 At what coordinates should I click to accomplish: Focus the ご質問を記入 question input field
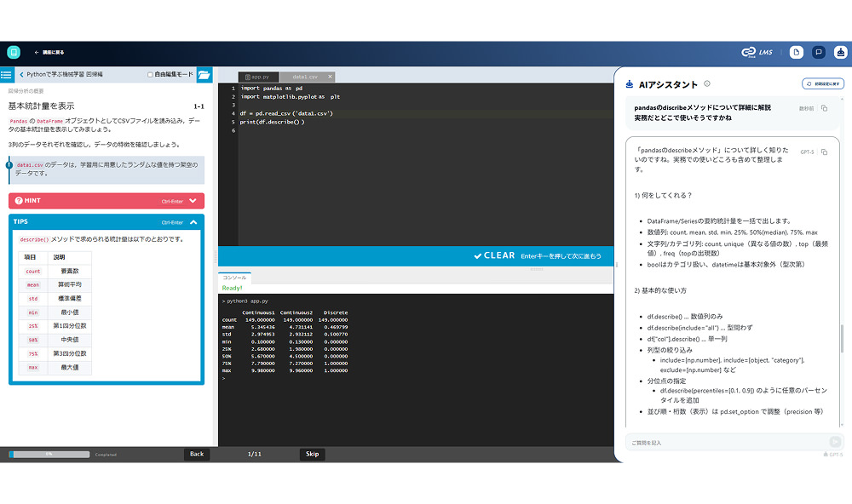coord(724,443)
